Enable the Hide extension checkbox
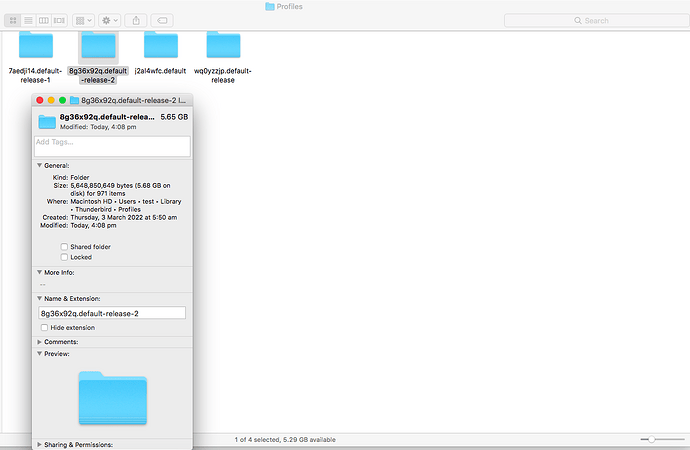The width and height of the screenshot is (690, 450). tap(44, 328)
